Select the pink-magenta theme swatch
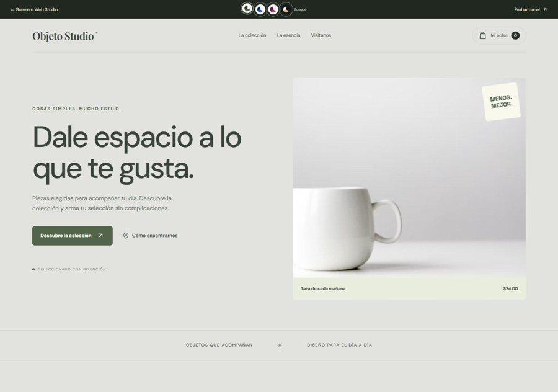Viewport: 558px width, 392px height. point(273,9)
